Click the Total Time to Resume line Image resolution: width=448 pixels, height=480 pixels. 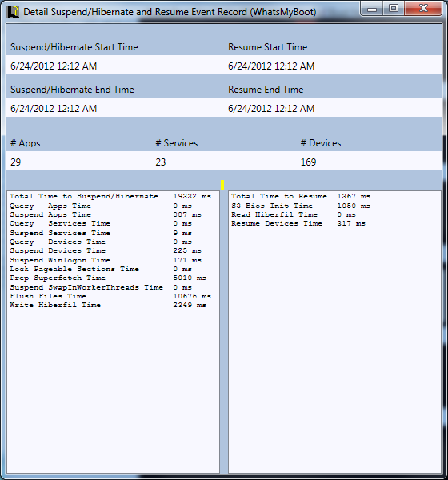301,196
